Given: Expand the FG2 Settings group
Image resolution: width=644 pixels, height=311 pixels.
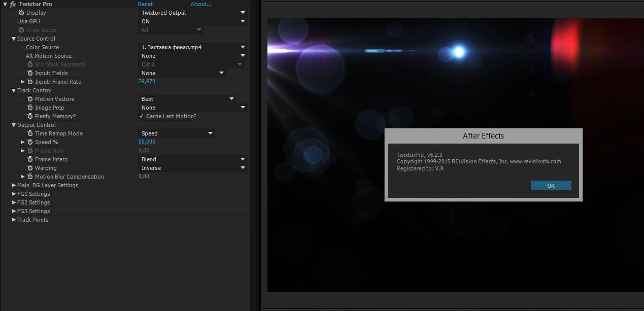Looking at the screenshot, I should pyautogui.click(x=14, y=202).
